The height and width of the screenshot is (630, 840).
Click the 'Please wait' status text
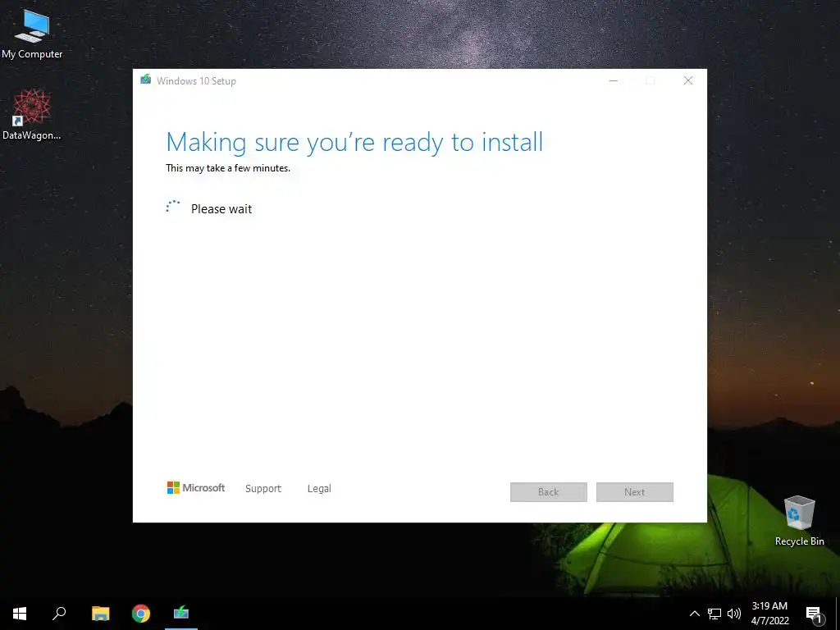[221, 209]
